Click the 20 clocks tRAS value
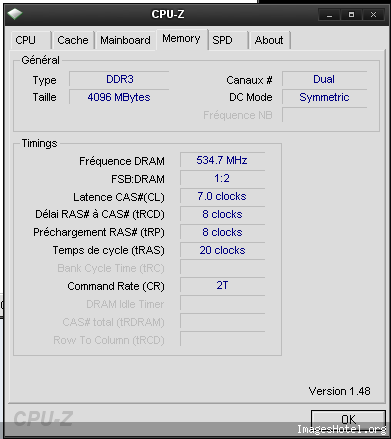Image resolution: width=391 pixels, height=439 pixels. [222, 250]
